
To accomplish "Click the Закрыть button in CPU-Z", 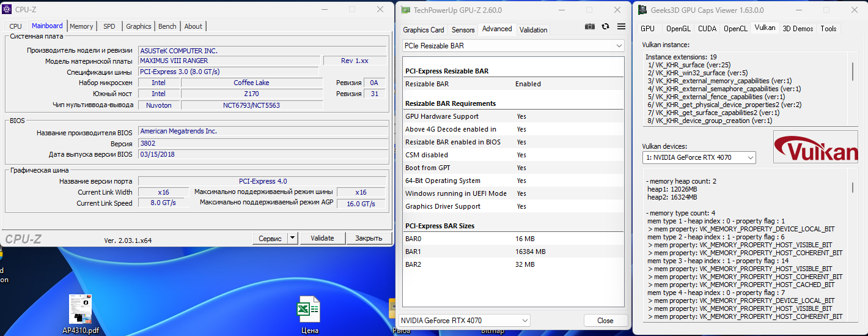I will 369,238.
